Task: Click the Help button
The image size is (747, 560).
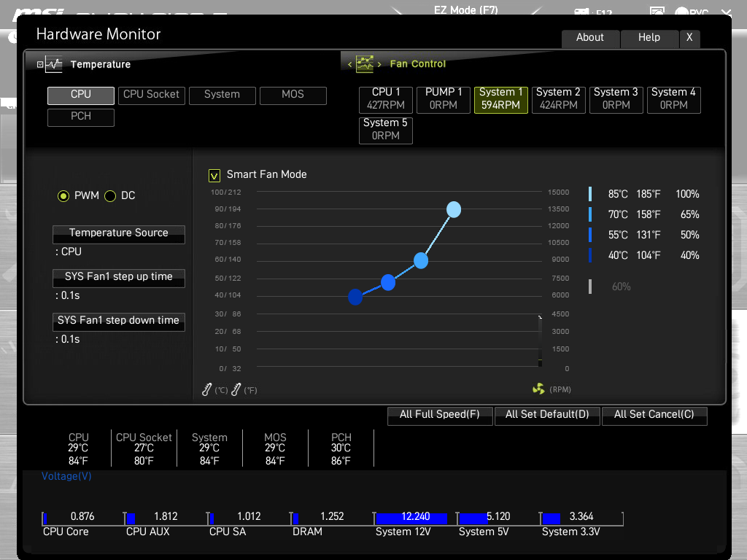Action: point(649,38)
